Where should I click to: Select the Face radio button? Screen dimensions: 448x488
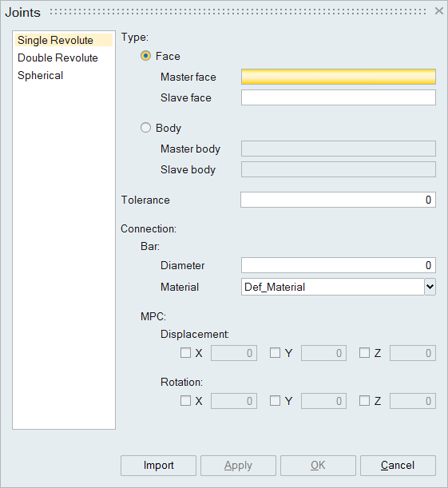coord(145,56)
